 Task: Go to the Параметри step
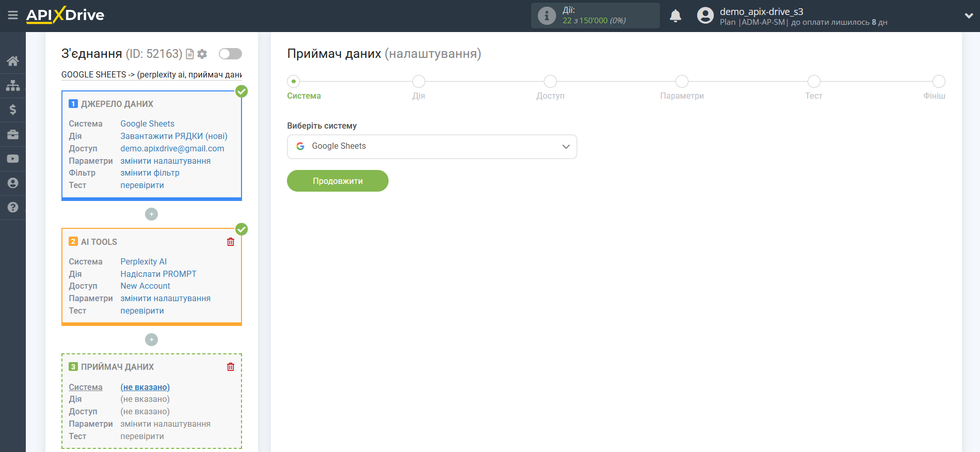[x=682, y=88]
